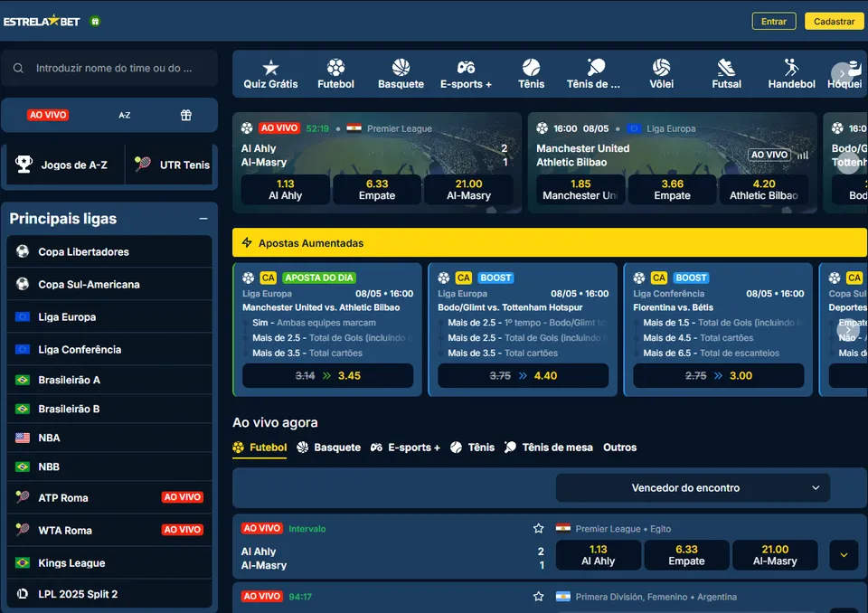Bet Al Ahly 1.13 in live list

pyautogui.click(x=598, y=555)
